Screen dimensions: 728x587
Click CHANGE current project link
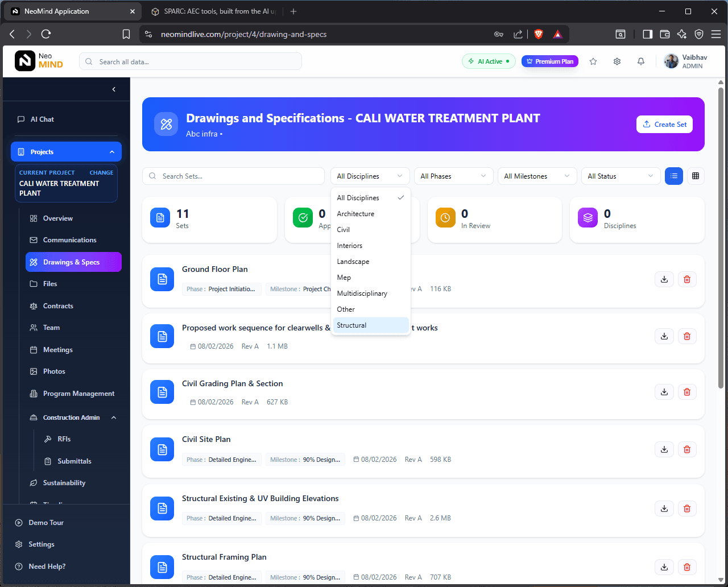101,172
